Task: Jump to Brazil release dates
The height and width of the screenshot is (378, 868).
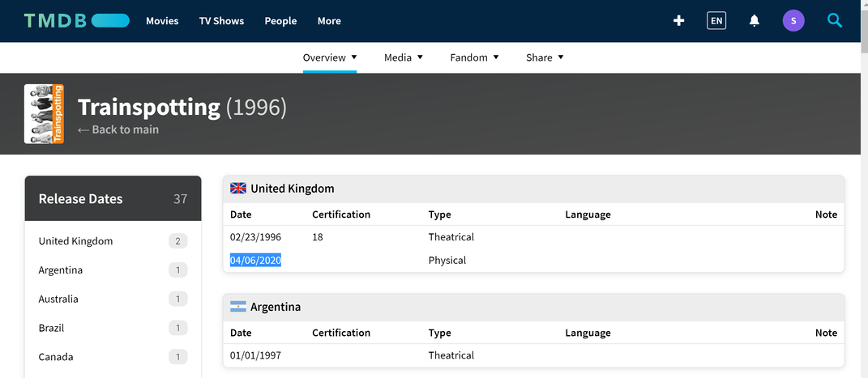Action: (x=51, y=328)
